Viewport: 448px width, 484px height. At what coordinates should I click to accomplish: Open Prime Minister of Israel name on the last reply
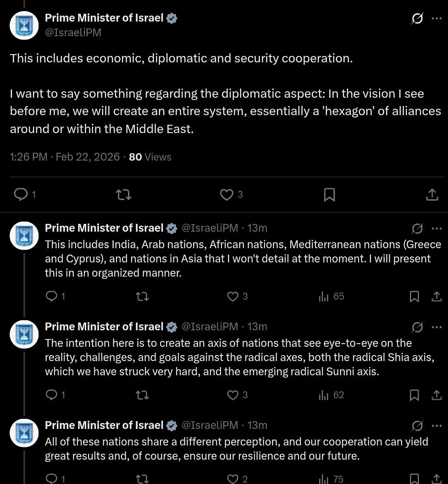(x=104, y=425)
